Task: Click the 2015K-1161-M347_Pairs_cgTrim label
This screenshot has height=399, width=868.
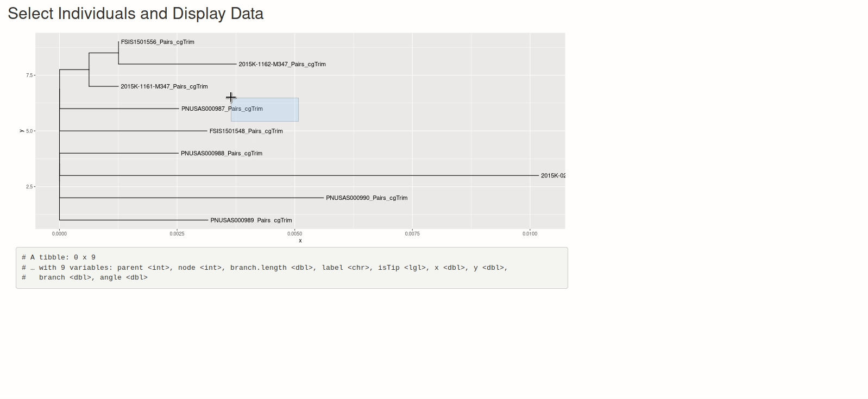Action: tap(164, 86)
